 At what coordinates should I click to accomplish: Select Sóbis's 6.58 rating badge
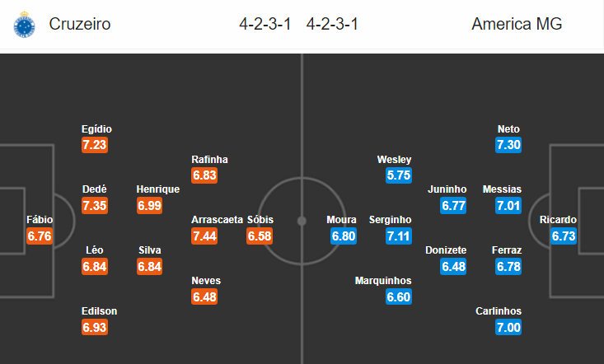click(x=260, y=236)
